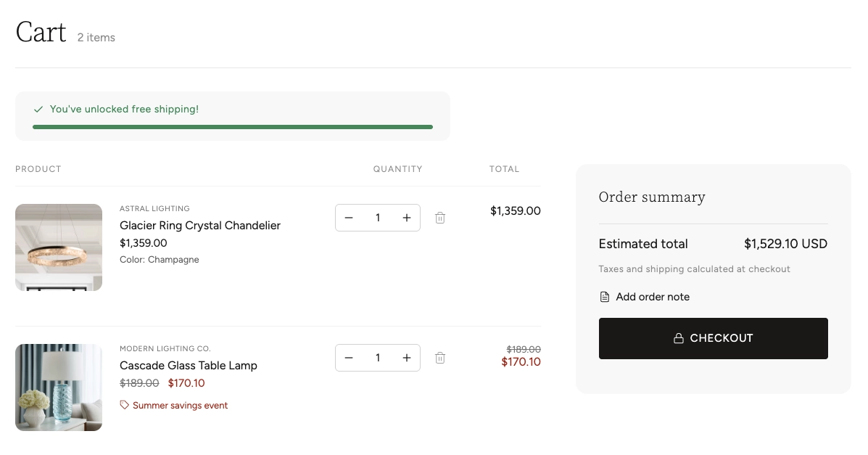
Task: Click the tag icon beside Summer savings event
Action: (124, 405)
